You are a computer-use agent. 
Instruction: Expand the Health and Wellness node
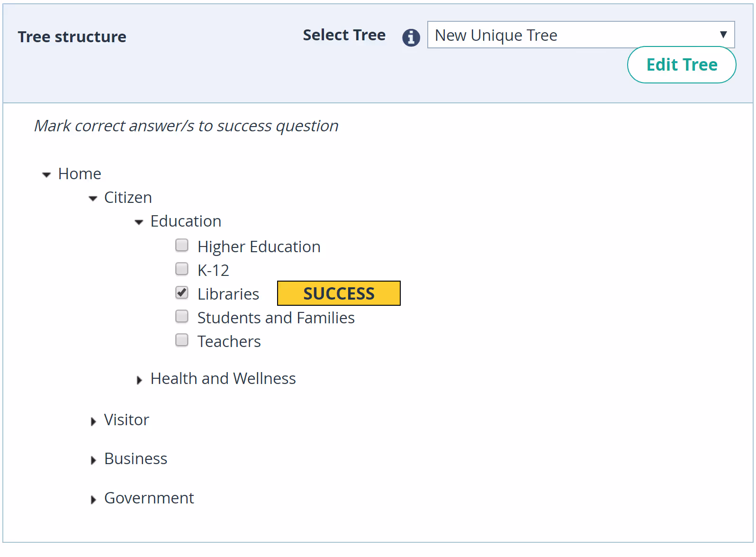coord(139,380)
